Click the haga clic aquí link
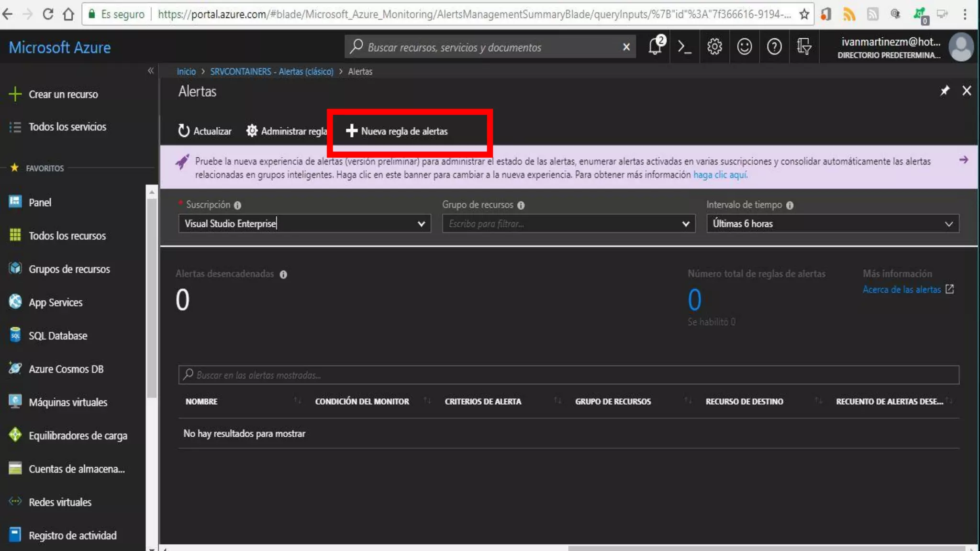 (720, 175)
